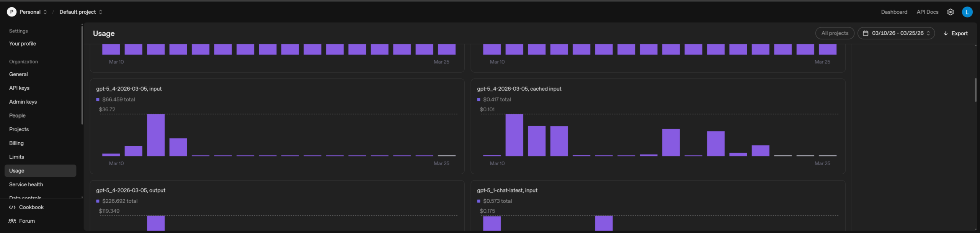The width and height of the screenshot is (980, 233).
Task: Open the Dashboard link
Action: [894, 12]
